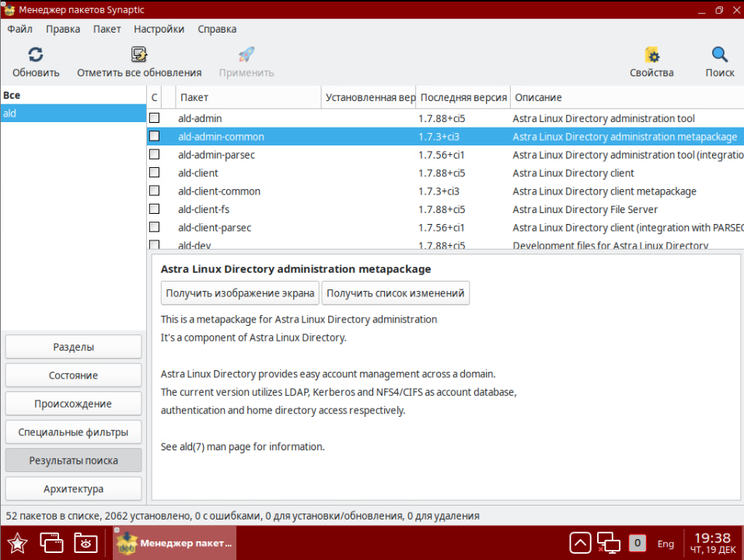Switch filter to Архитектура
The height and width of the screenshot is (560, 744).
(74, 488)
